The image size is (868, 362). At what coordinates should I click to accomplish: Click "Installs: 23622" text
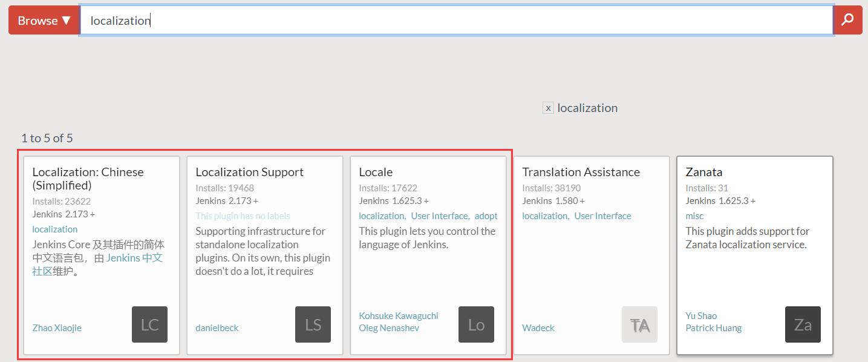[x=62, y=202]
